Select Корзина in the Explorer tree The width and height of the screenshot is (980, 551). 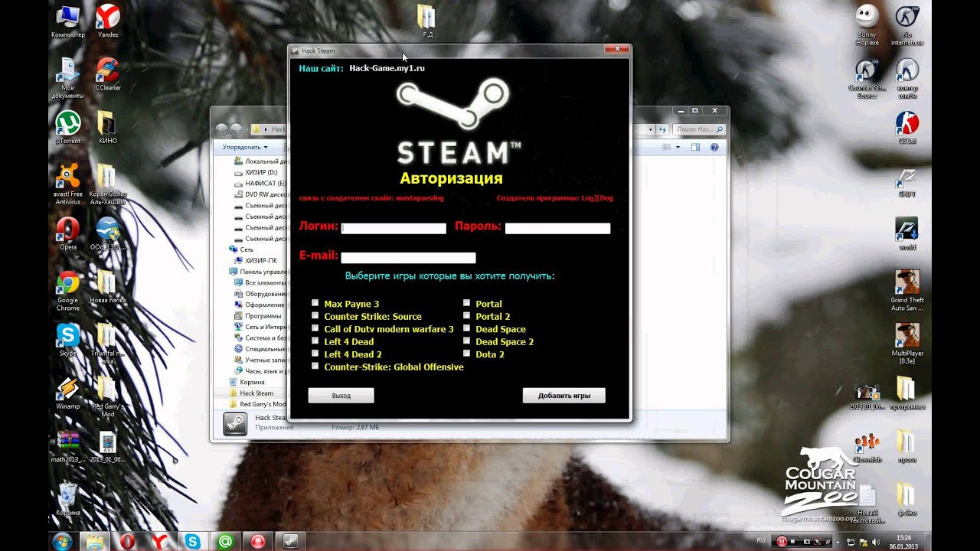pos(246,382)
